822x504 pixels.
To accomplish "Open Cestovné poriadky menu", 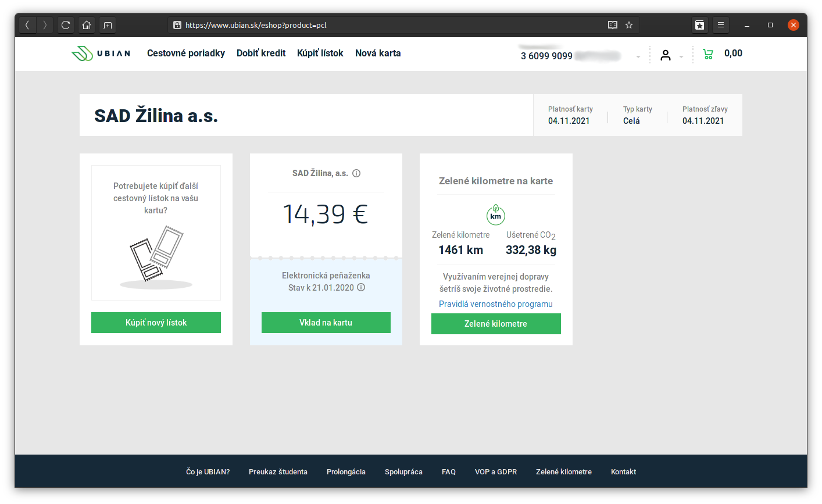I will point(186,53).
